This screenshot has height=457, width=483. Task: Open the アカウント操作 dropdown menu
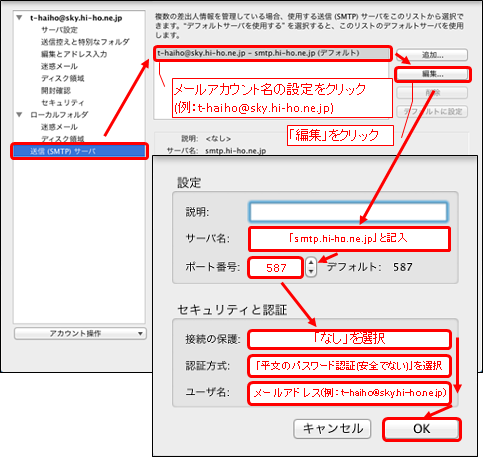tap(80, 334)
